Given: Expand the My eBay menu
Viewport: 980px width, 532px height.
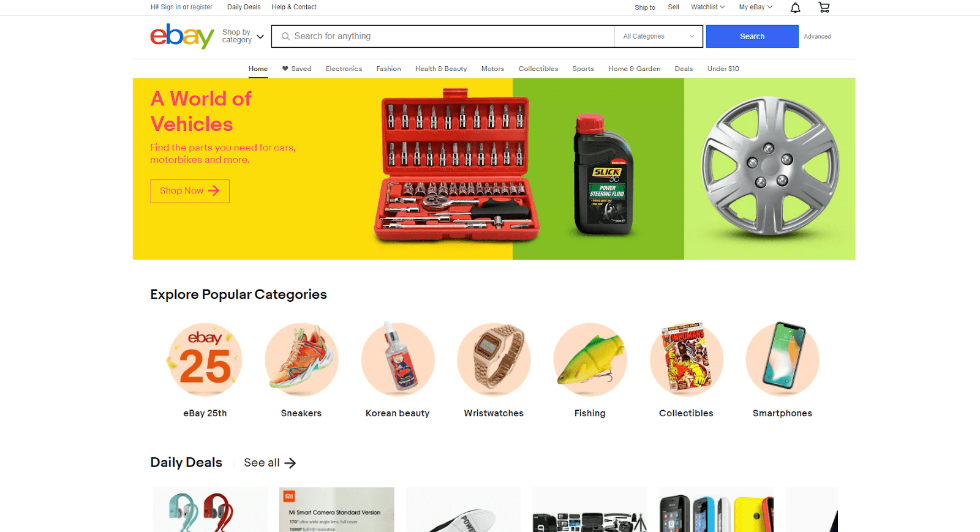Looking at the screenshot, I should click(756, 7).
